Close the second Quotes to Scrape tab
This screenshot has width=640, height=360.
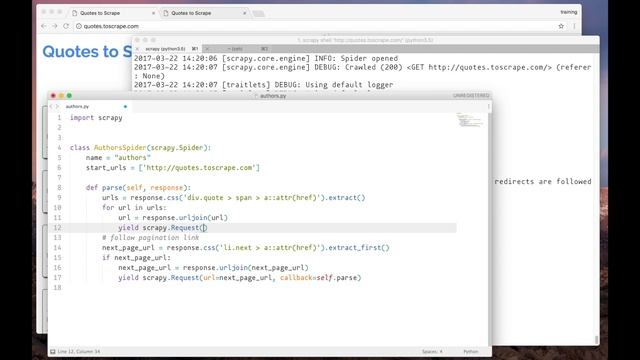click(244, 13)
